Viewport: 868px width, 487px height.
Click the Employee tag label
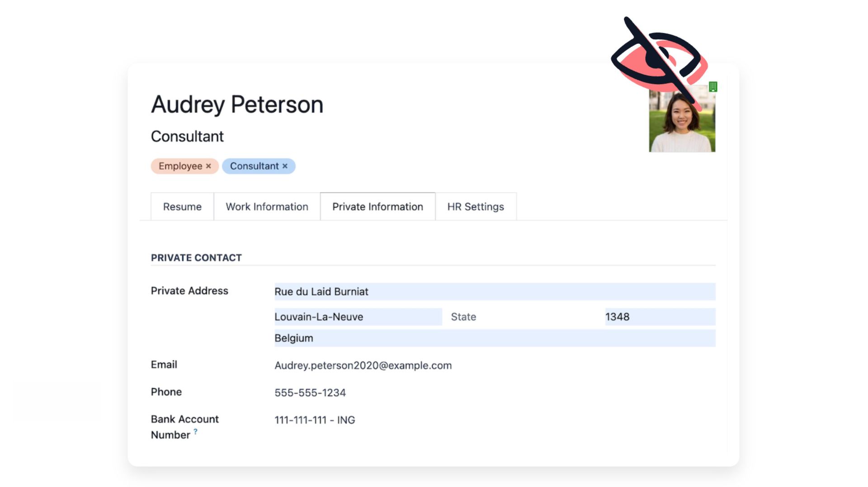tap(180, 166)
